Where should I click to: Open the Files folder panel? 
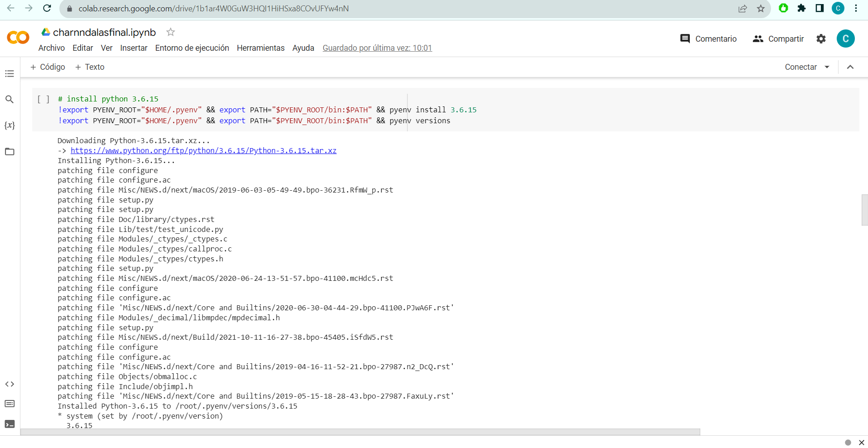tap(10, 152)
